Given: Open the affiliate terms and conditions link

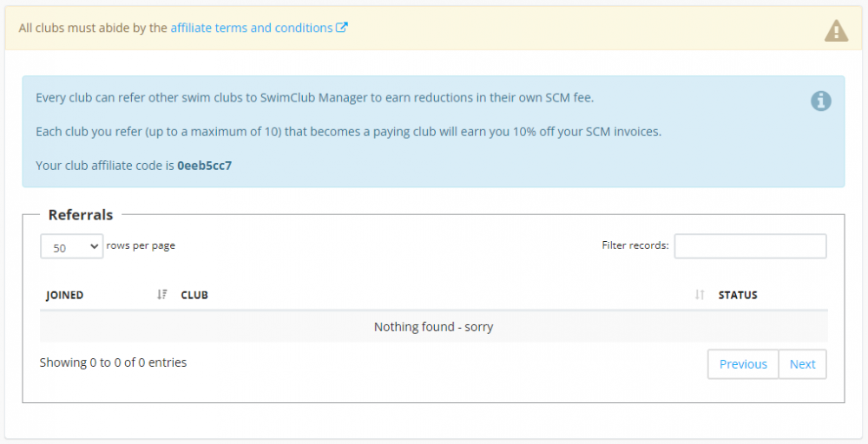Looking at the screenshot, I should pyautogui.click(x=251, y=28).
